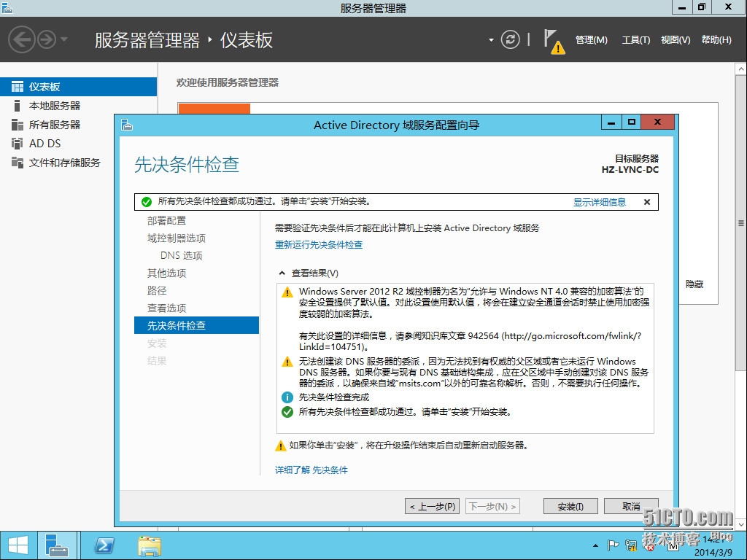Click the 欢迎使用服务器管理器 heading
The width and height of the screenshot is (747, 560).
(x=228, y=82)
